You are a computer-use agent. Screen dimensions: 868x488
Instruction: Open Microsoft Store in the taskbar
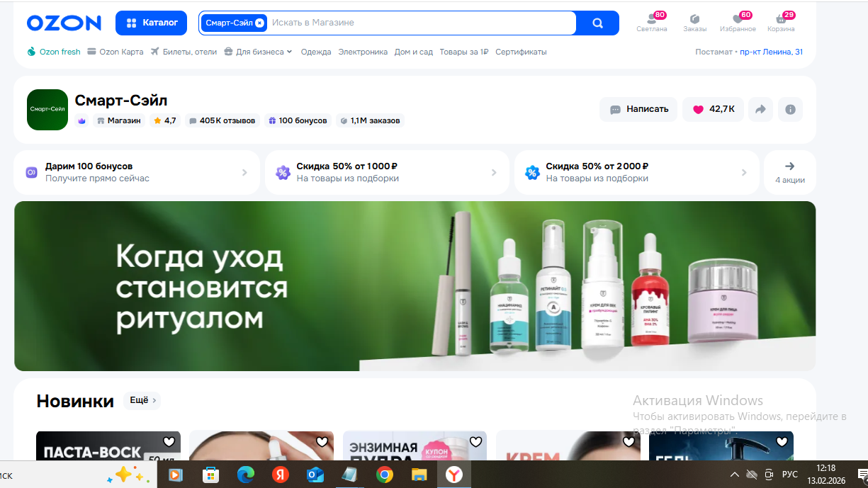pyautogui.click(x=210, y=475)
